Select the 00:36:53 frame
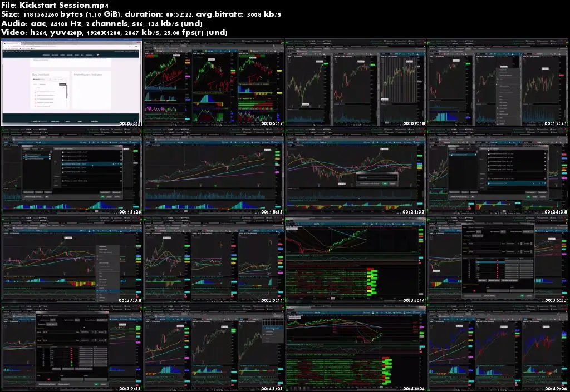Viewport: 570px width, 392px height. [x=498, y=260]
